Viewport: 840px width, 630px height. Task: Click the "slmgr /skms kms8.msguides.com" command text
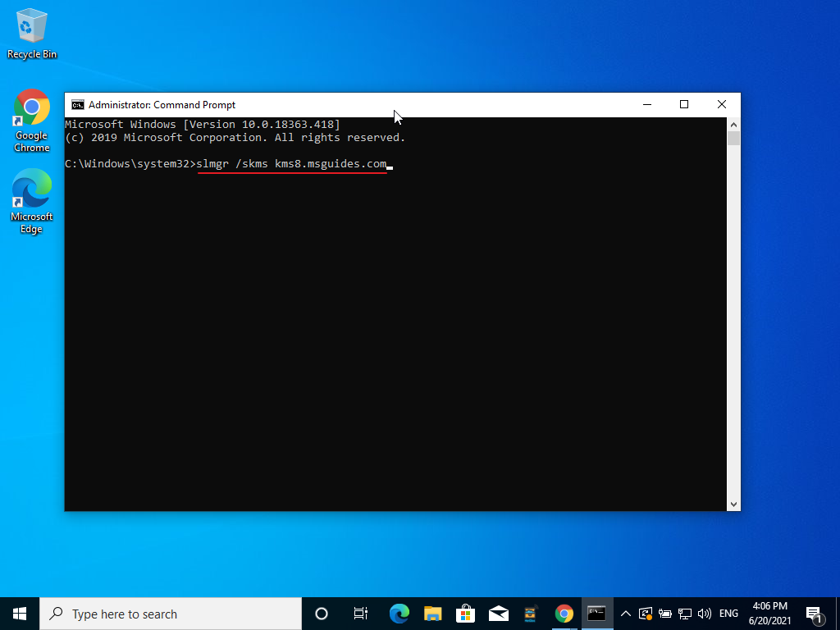(x=291, y=164)
